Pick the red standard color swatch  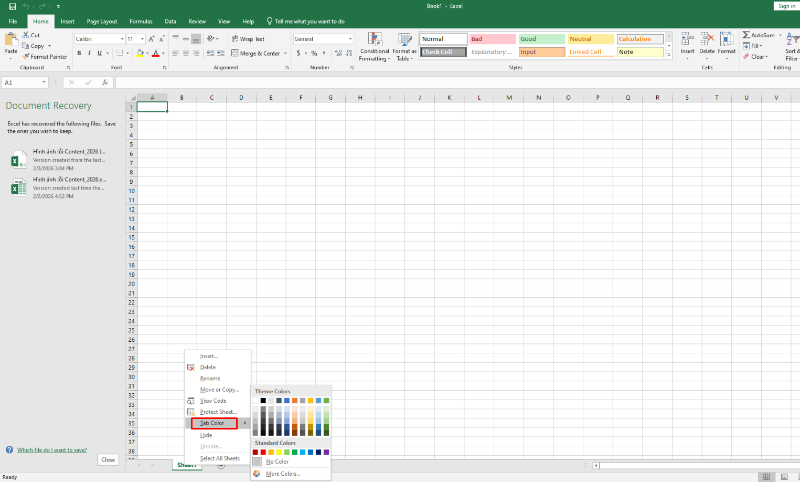[x=263, y=452]
